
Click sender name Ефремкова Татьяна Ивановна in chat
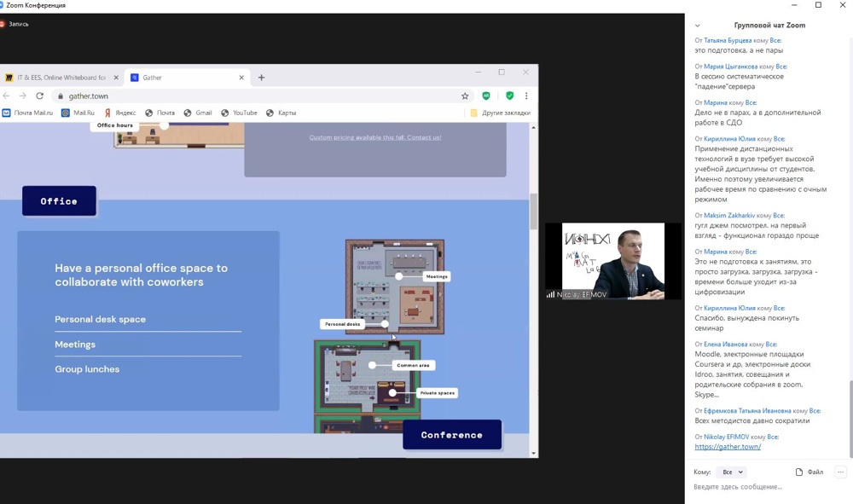[747, 411]
